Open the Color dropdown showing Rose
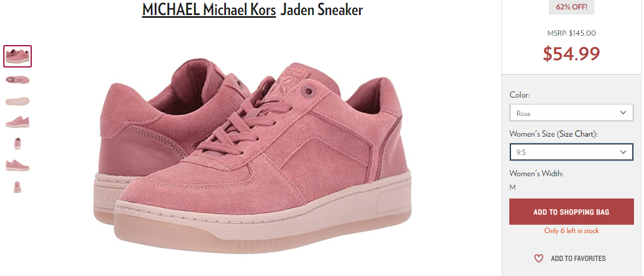Image resolution: width=644 pixels, height=276 pixels. [x=571, y=113]
